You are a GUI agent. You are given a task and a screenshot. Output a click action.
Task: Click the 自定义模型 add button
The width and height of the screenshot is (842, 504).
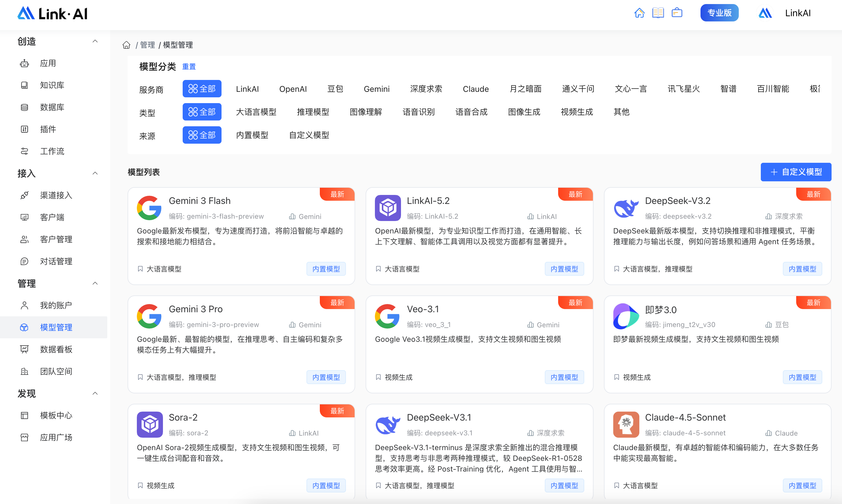796,172
